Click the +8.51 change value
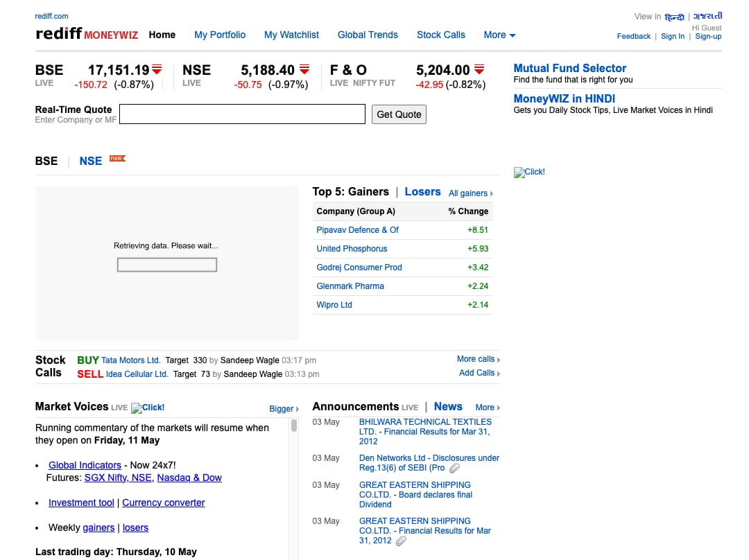The width and height of the screenshot is (749, 560). [478, 230]
